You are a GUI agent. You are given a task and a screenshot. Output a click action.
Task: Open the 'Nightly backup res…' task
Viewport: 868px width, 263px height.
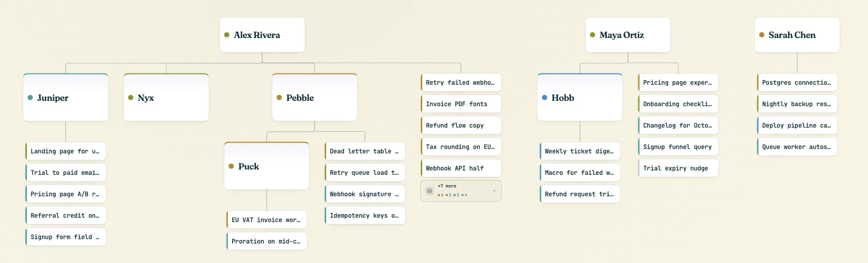[x=797, y=104]
